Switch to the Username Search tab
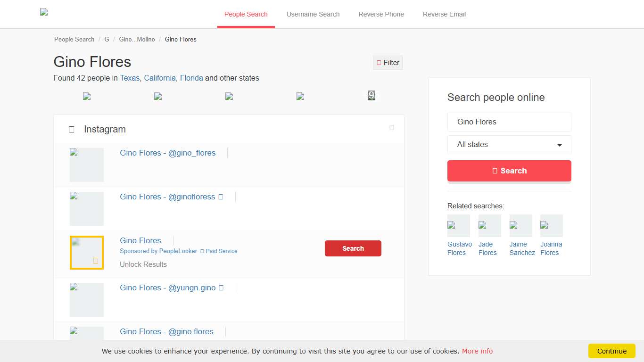The image size is (644, 362). tap(313, 14)
